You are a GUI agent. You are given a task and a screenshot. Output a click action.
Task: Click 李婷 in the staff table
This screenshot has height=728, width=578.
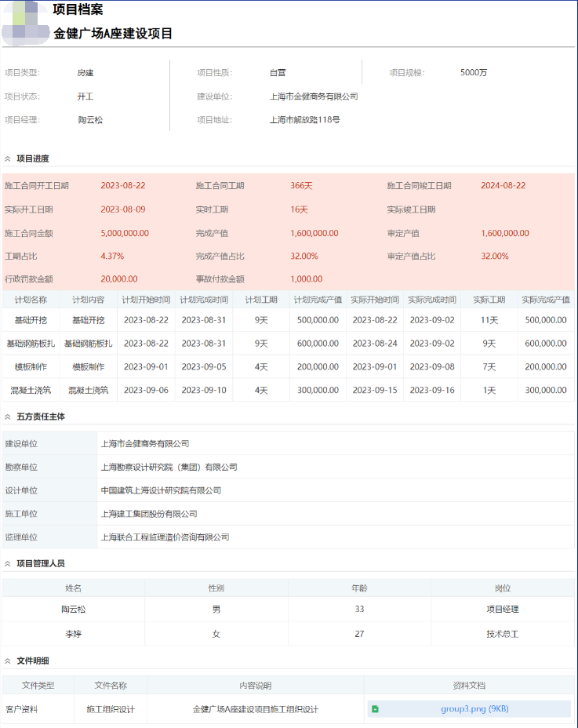(x=74, y=634)
